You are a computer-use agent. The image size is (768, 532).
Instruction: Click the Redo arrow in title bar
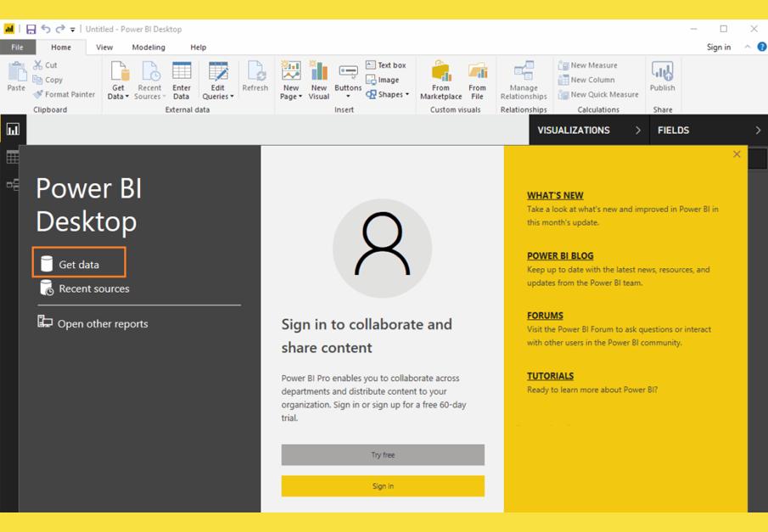pos(60,29)
